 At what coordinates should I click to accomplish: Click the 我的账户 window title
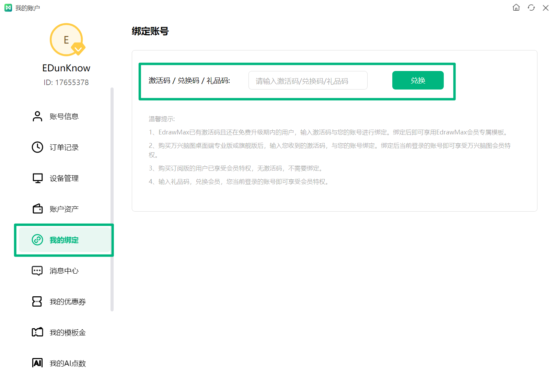(27, 8)
